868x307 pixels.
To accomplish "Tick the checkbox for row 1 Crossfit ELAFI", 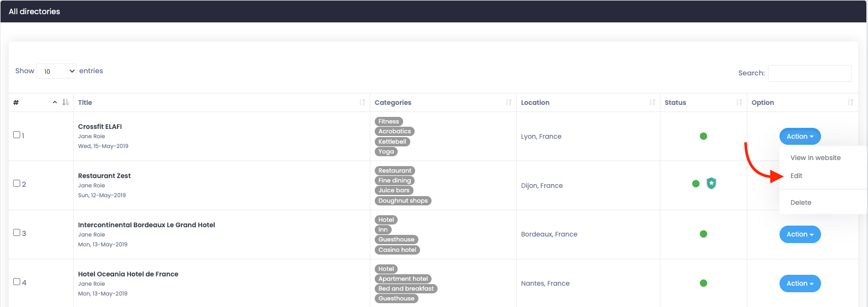I will pos(16,134).
